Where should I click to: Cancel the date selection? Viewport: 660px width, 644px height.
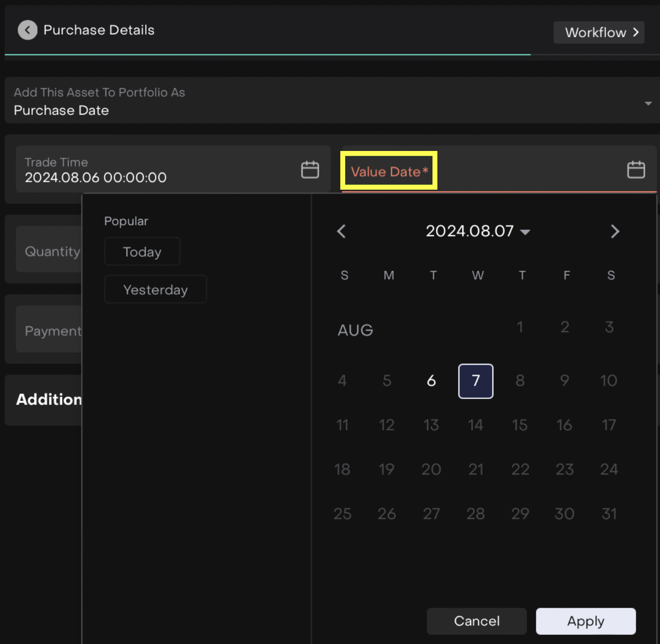click(477, 621)
